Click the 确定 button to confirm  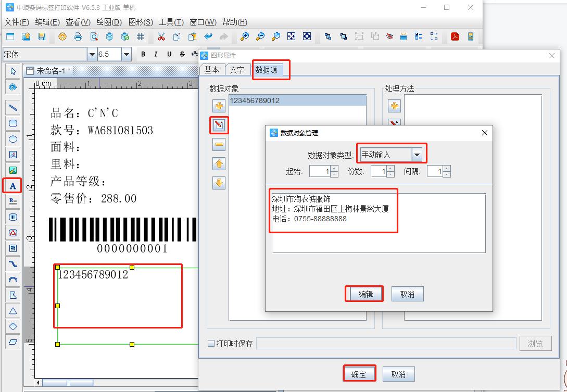coord(359,374)
